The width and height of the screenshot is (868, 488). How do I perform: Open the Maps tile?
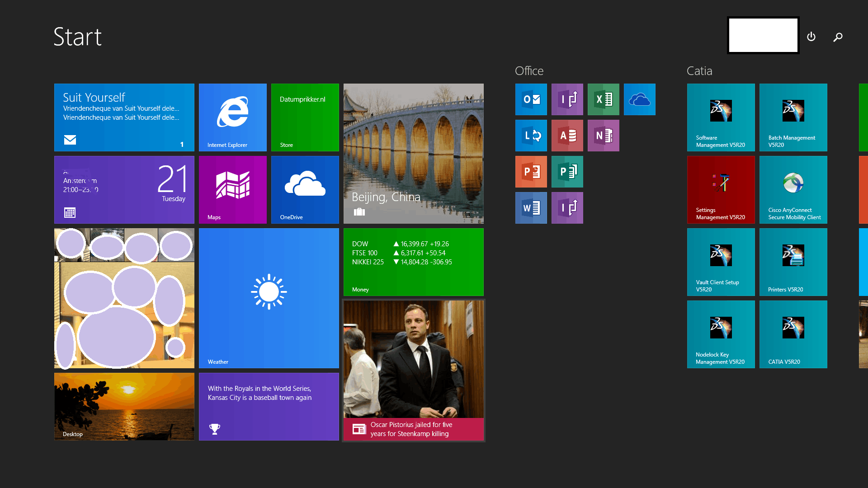(x=232, y=189)
